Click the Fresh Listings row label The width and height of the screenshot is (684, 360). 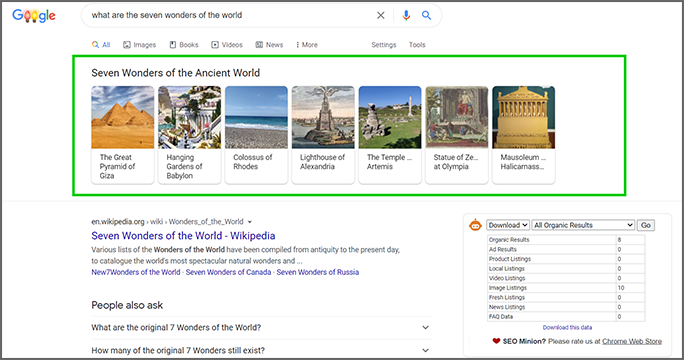pyautogui.click(x=506, y=297)
